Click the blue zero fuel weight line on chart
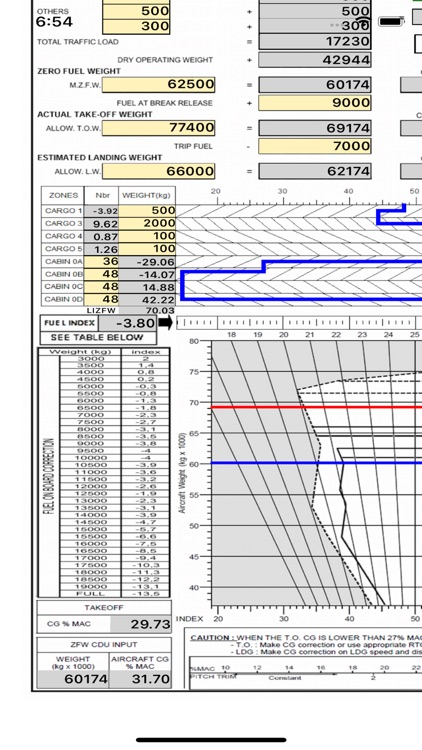The image size is (422, 750). tap(316, 463)
